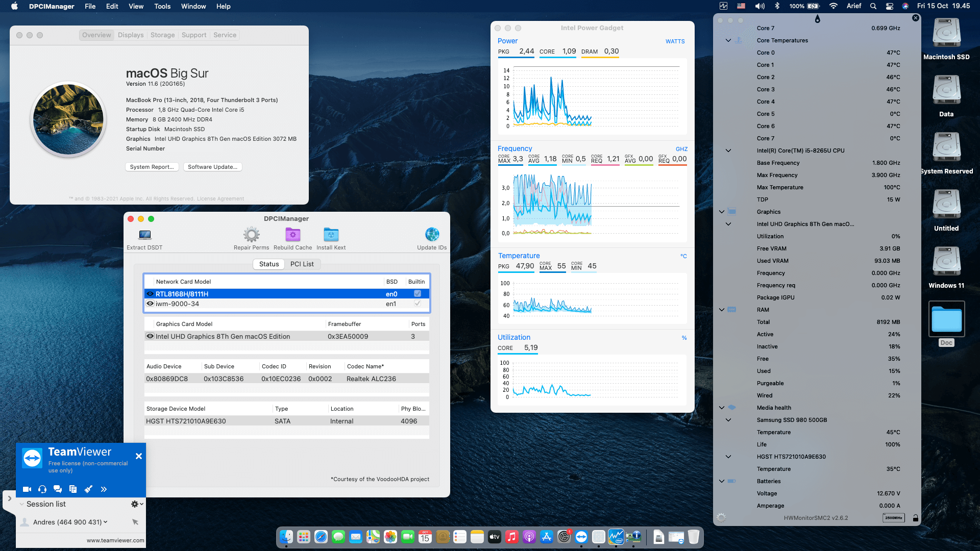
Task: Click the Network Card Model column header
Action: coord(183,282)
